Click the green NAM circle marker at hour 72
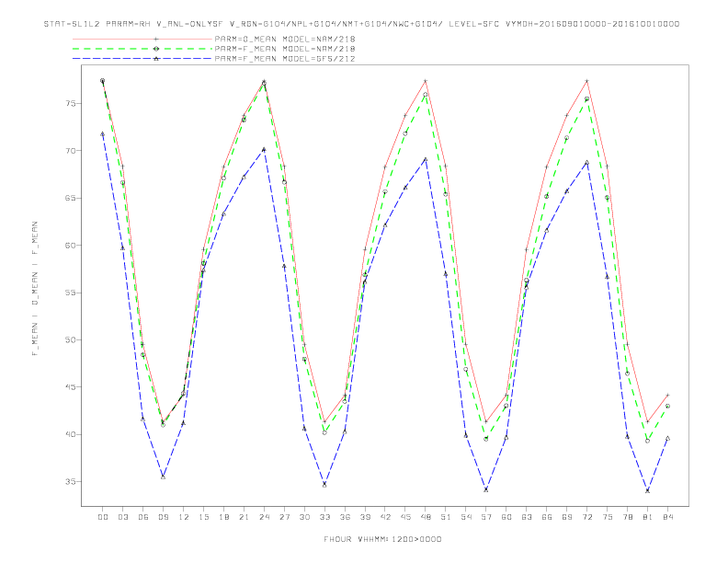The width and height of the screenshot is (728, 563). (x=586, y=99)
